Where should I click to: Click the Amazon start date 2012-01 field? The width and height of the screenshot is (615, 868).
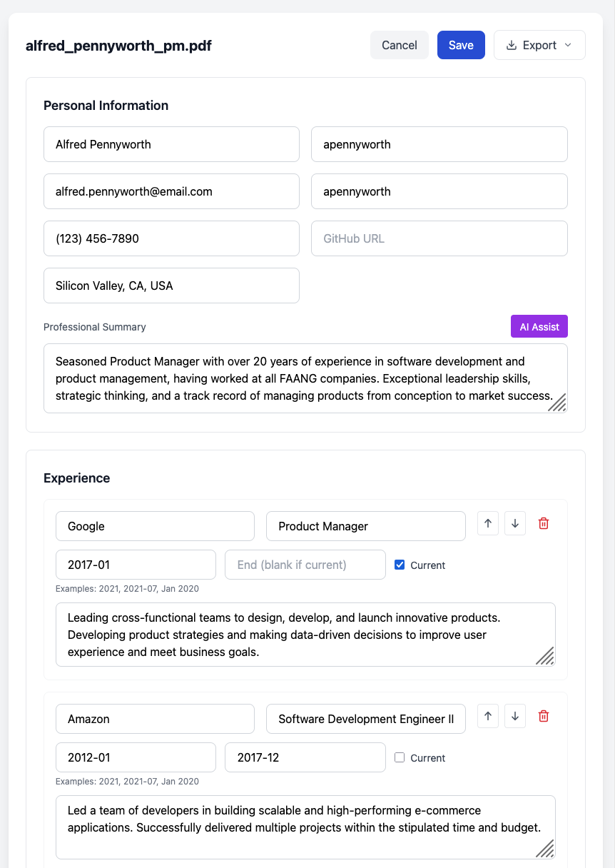pyautogui.click(x=136, y=757)
